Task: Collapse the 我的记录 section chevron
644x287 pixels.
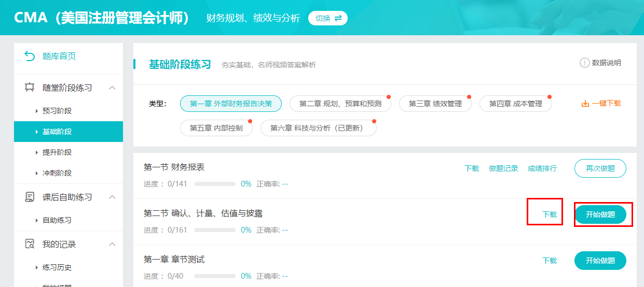Action: [112, 244]
